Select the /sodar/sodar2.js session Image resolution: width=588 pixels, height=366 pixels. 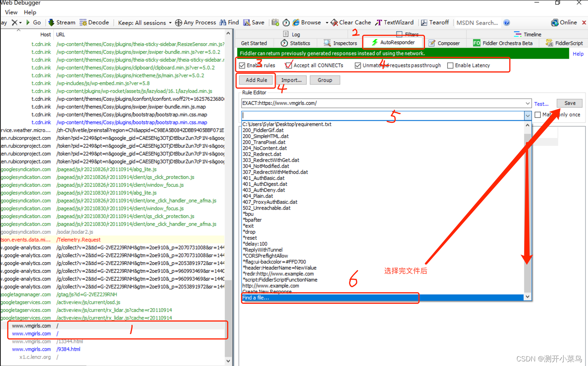[x=113, y=232]
